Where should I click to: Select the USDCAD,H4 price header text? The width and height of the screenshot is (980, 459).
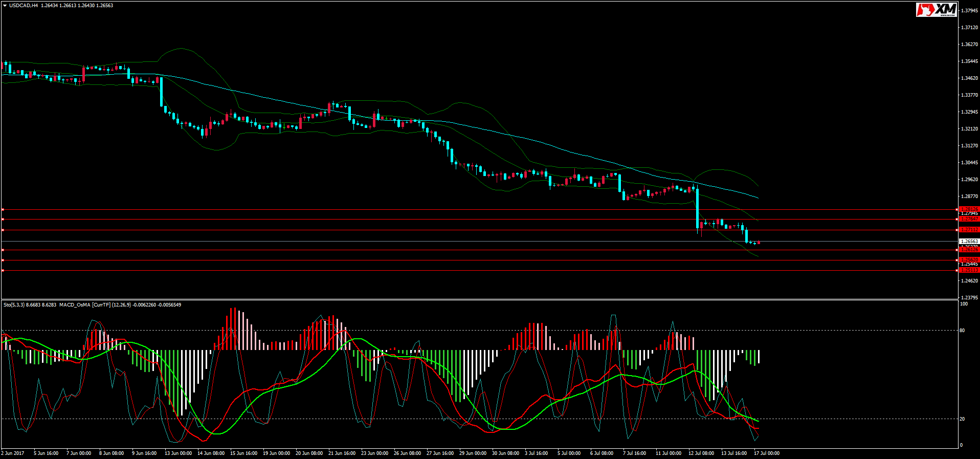pyautogui.click(x=61, y=6)
